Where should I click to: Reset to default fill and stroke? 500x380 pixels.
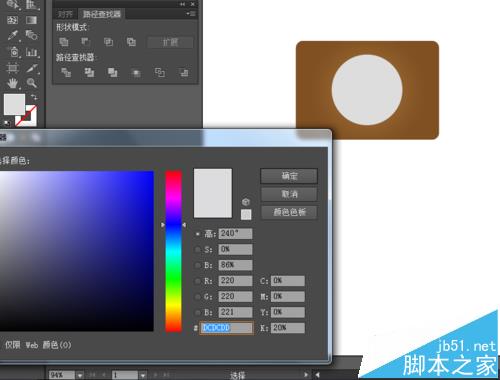[7, 122]
